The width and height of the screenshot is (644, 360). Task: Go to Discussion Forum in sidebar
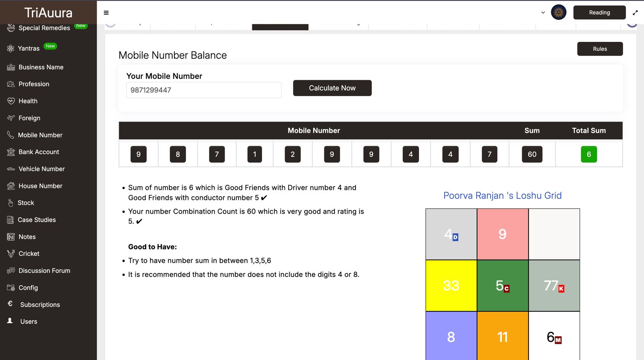click(x=44, y=271)
